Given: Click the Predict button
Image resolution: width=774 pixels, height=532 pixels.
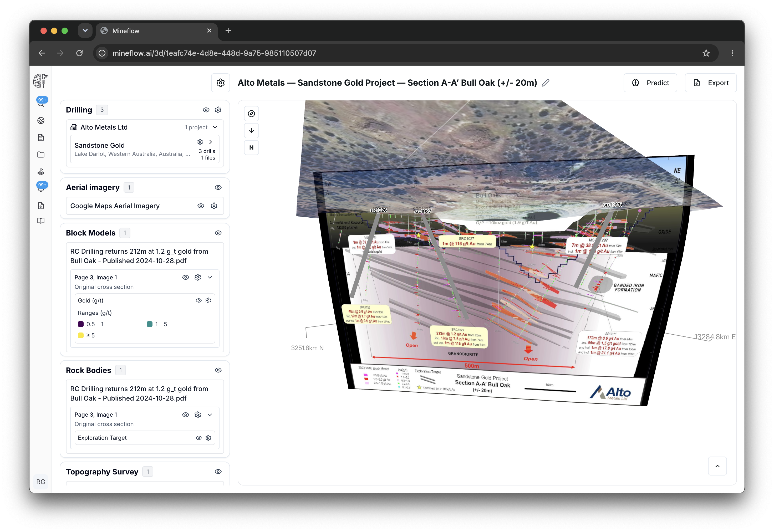Looking at the screenshot, I should click(650, 83).
